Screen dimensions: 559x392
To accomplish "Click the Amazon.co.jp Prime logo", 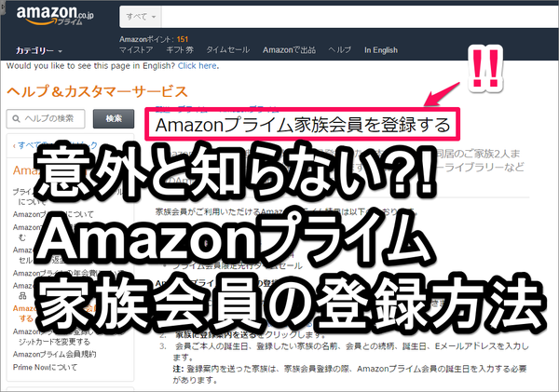I will (x=55, y=15).
